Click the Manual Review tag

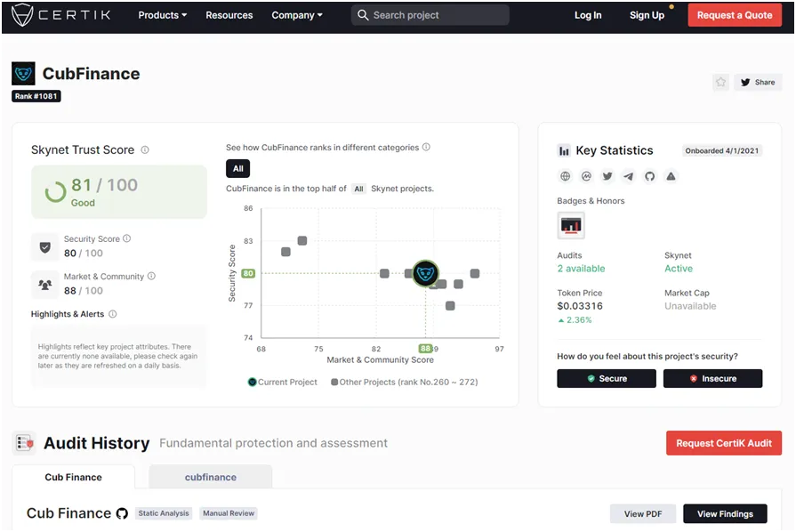pyautogui.click(x=229, y=513)
